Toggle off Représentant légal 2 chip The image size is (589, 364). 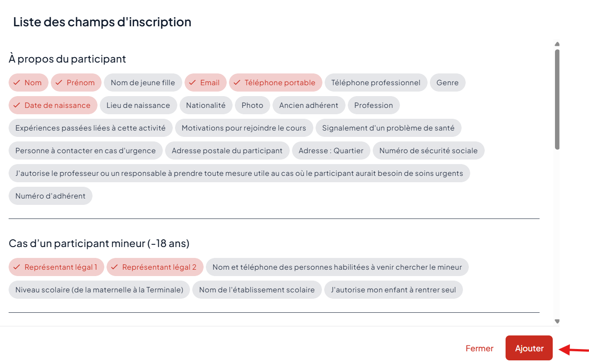[155, 267]
